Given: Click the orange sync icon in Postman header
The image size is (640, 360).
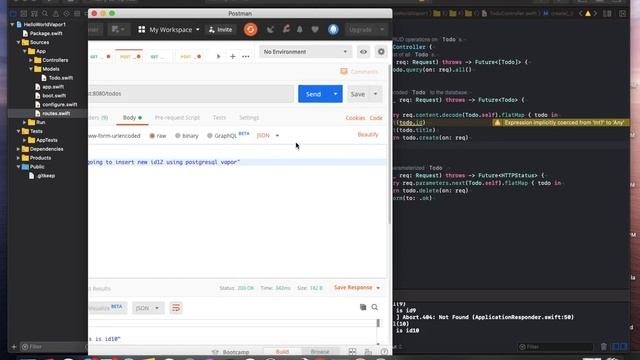Looking at the screenshot, I should point(250,29).
